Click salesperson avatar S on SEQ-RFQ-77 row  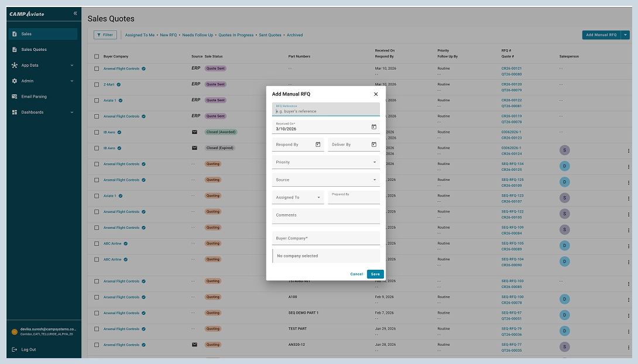564,347
